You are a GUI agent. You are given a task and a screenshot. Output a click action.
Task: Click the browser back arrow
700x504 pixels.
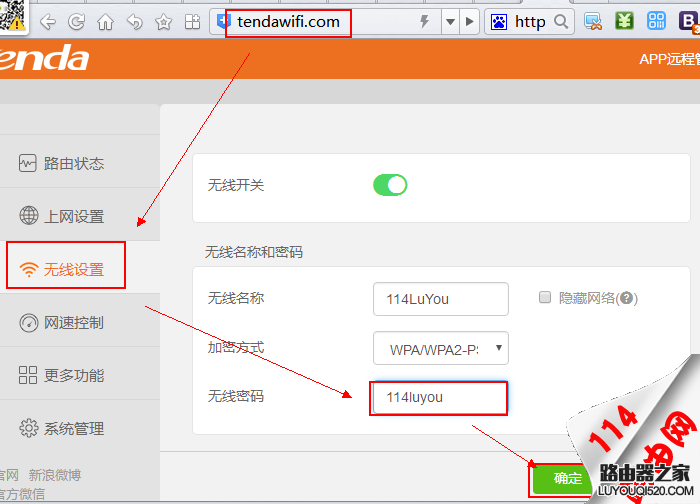[x=48, y=21]
